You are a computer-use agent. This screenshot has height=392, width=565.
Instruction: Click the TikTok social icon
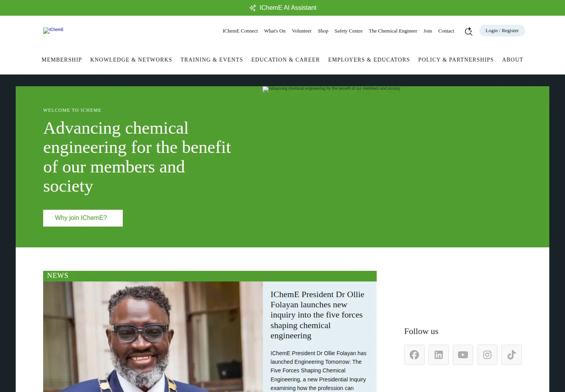[512, 355]
